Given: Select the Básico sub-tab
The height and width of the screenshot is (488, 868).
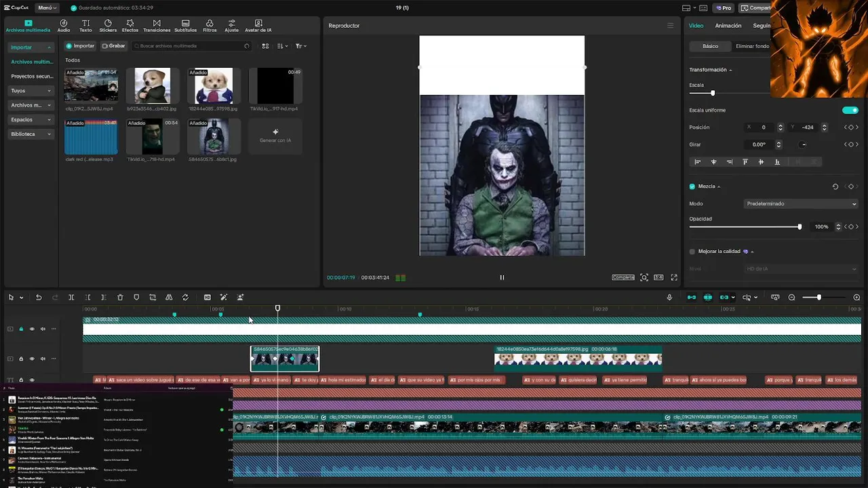Looking at the screenshot, I should click(x=710, y=46).
